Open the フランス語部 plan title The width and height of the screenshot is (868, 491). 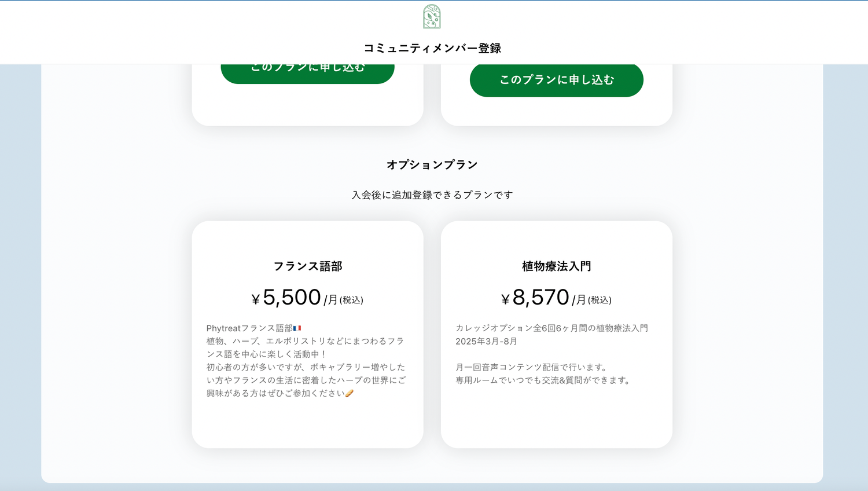(308, 266)
